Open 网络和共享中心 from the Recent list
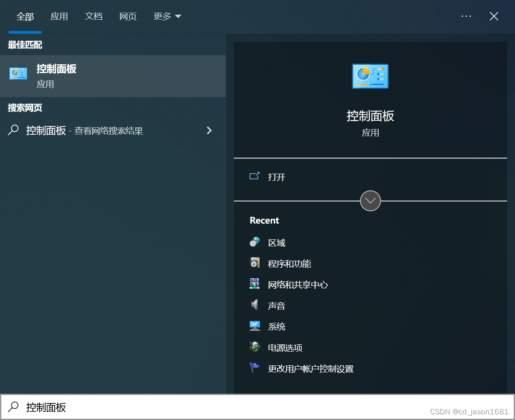 pyautogui.click(x=298, y=284)
